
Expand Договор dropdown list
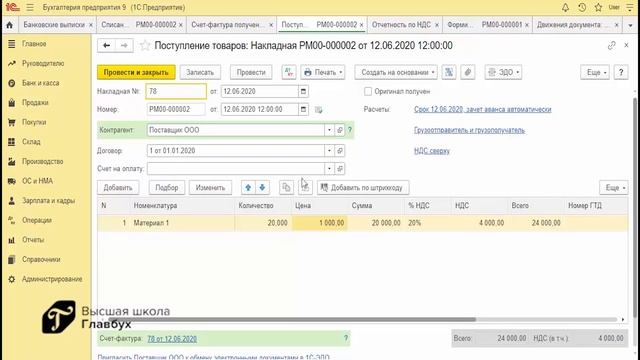(x=329, y=151)
